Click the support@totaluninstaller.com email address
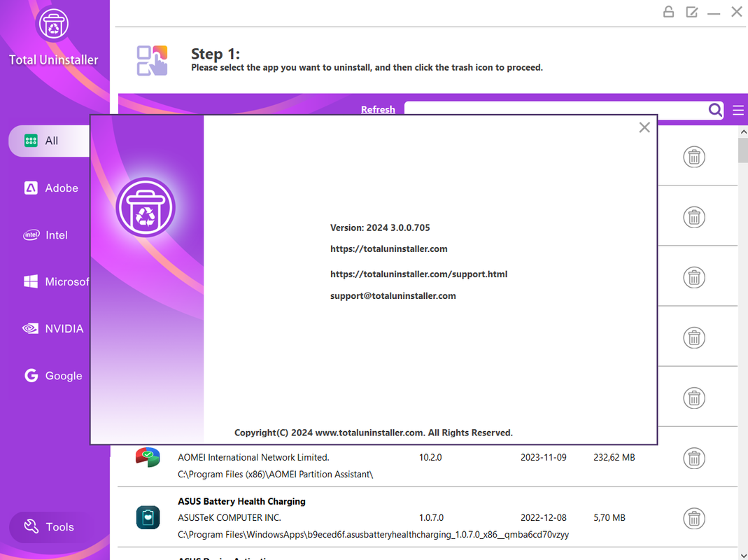748x560 pixels. (x=393, y=296)
